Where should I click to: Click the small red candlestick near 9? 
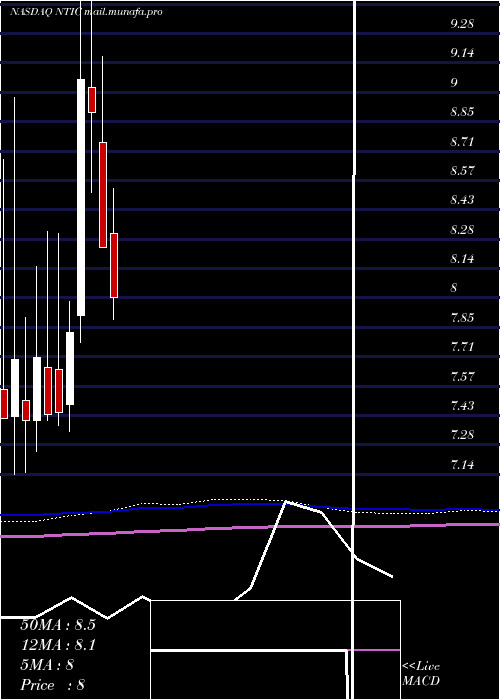point(92,100)
